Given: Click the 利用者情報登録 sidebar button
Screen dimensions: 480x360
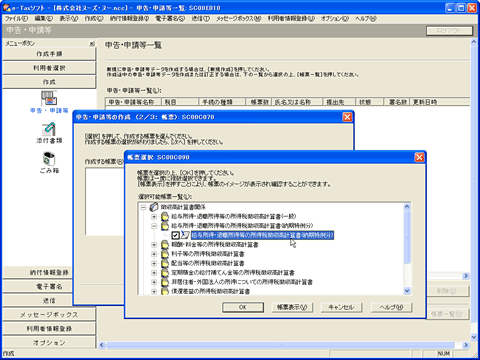Looking at the screenshot, I should coord(49,328).
